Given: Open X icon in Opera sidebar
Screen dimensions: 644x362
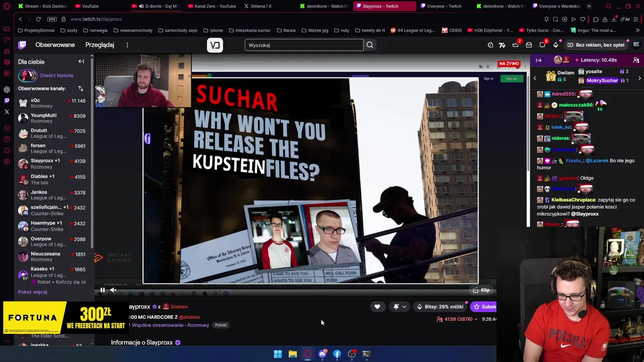Looking at the screenshot, I should click(x=7, y=112).
